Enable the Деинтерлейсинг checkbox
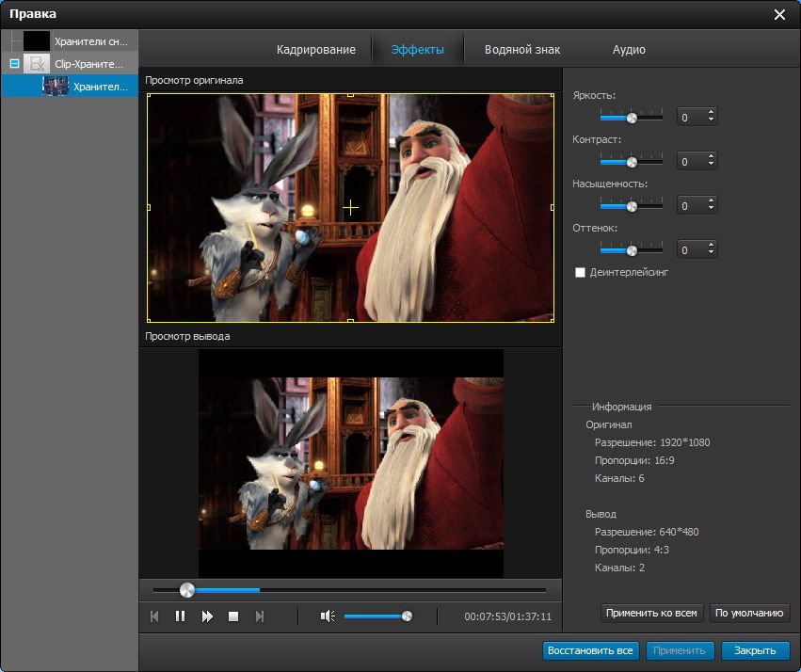 [x=580, y=272]
